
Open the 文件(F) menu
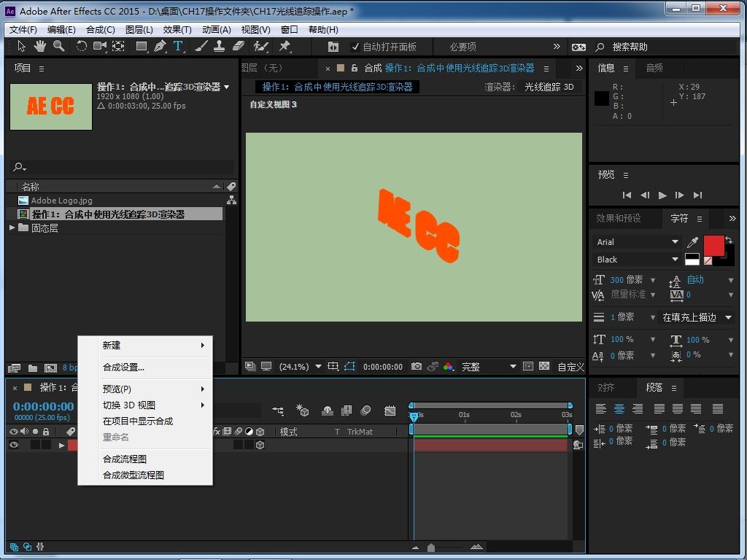tap(23, 29)
